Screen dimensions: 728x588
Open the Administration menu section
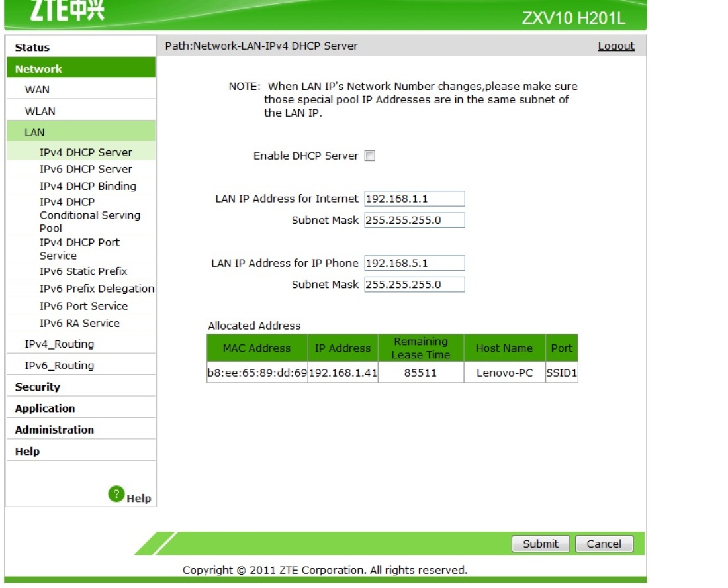tap(54, 430)
